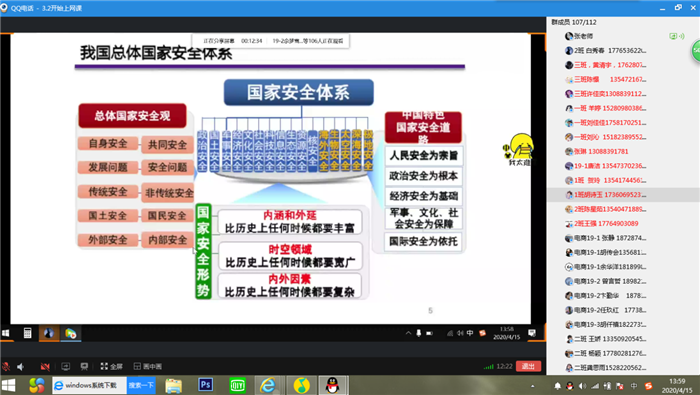Click the 搜索一下 search button

[x=141, y=385]
